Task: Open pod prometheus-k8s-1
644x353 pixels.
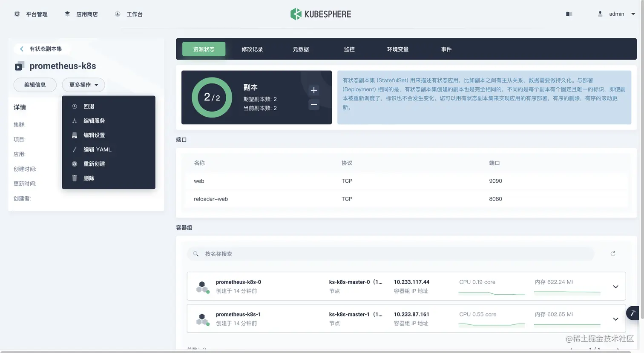Action: (x=239, y=314)
